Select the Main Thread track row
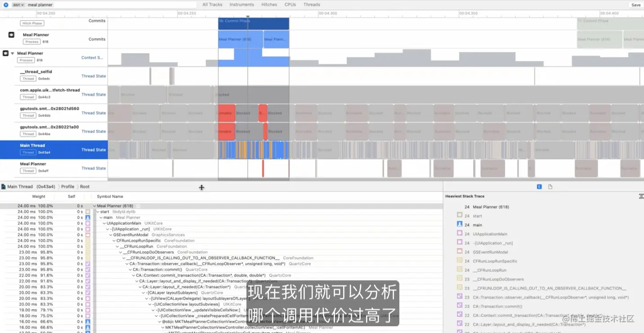This screenshot has height=333, width=644. pos(45,148)
